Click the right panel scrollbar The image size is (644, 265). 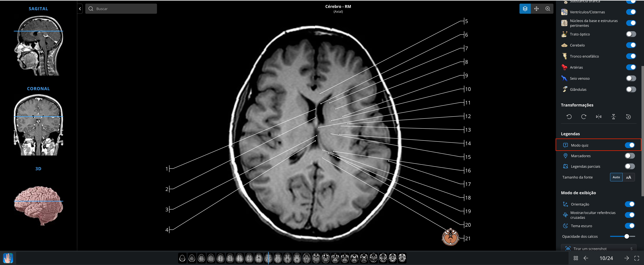pyautogui.click(x=642, y=131)
